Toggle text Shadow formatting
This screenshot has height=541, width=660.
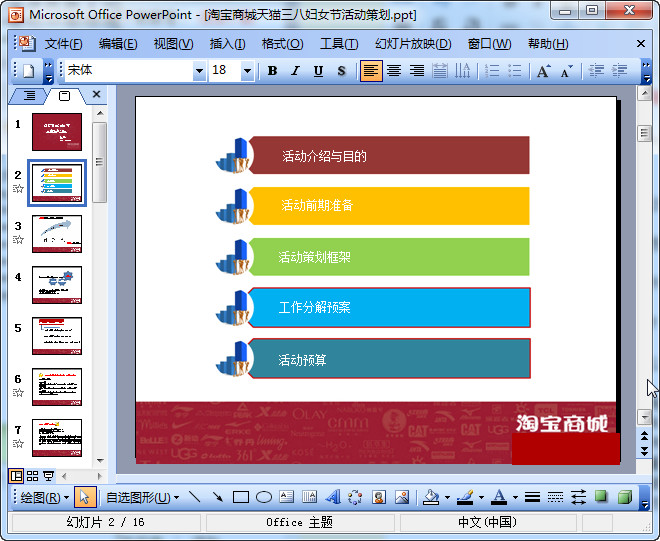pos(341,71)
